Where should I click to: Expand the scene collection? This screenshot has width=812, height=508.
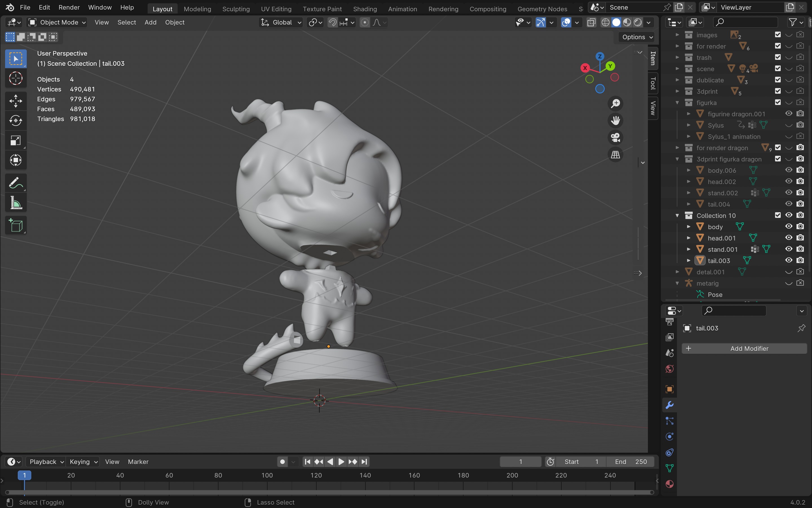click(x=677, y=69)
